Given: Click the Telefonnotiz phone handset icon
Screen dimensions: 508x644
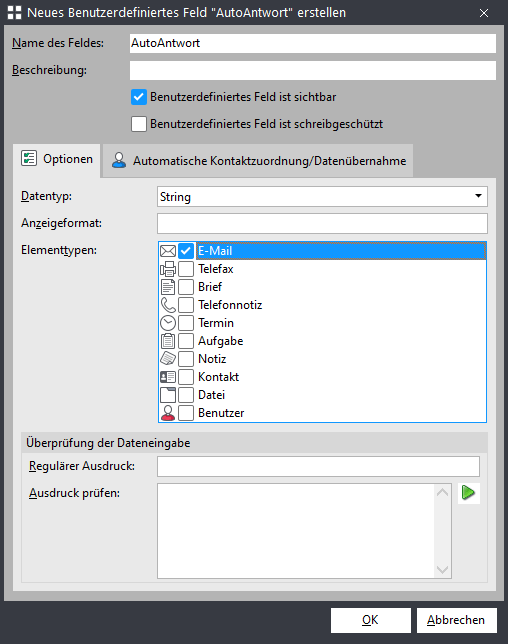Looking at the screenshot, I should click(x=168, y=305).
